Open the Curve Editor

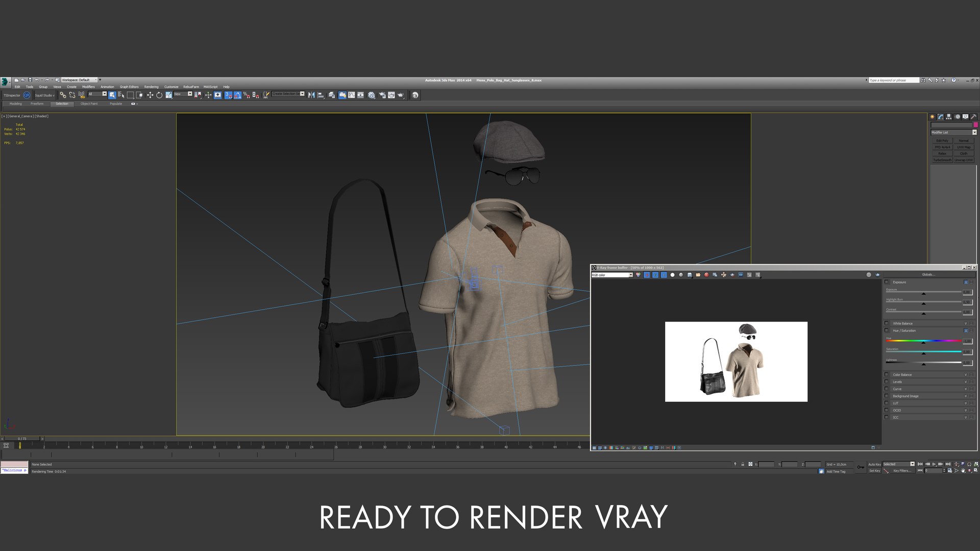pyautogui.click(x=352, y=95)
